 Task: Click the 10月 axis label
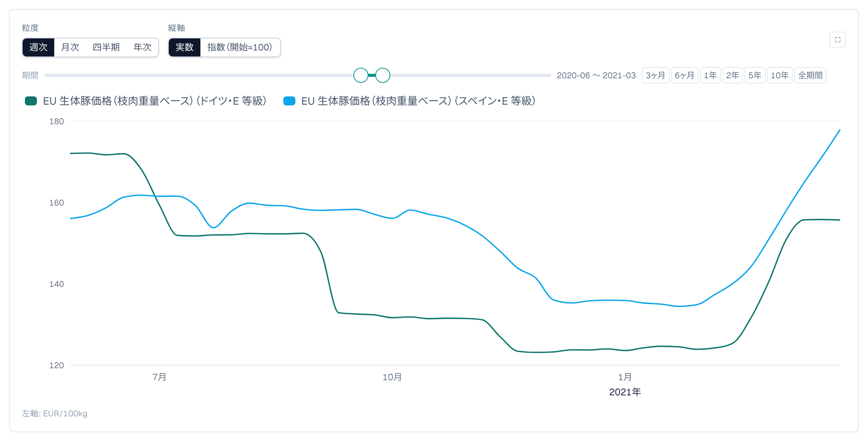click(x=392, y=377)
